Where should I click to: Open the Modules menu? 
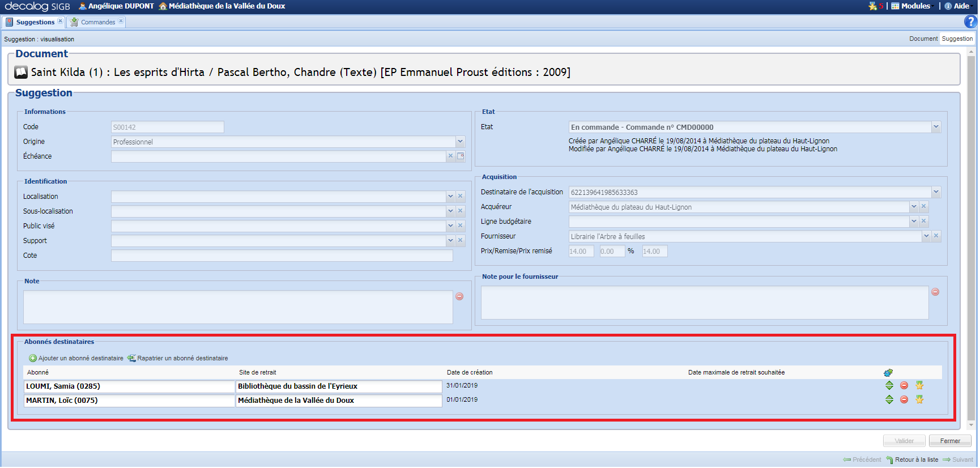(911, 6)
